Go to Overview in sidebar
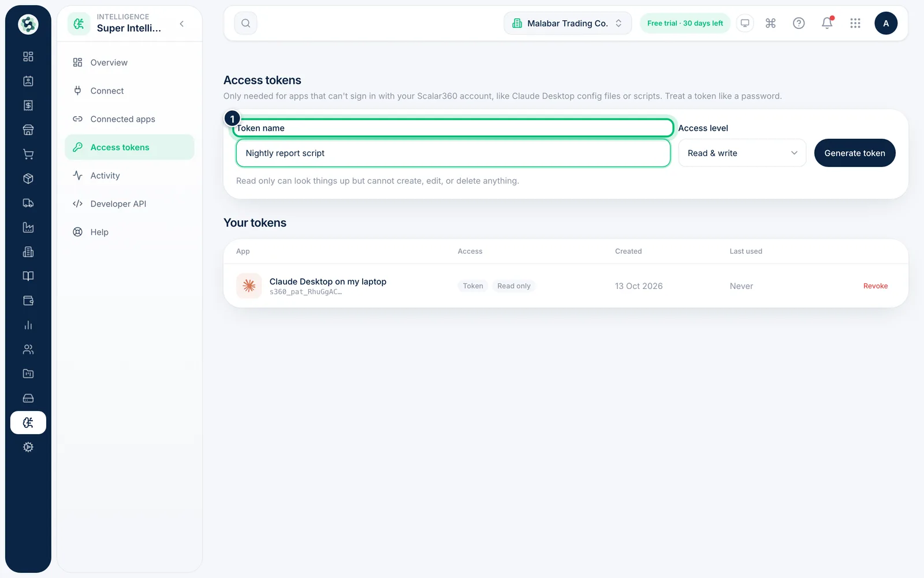Viewport: 924px width, 578px height. 129,62
